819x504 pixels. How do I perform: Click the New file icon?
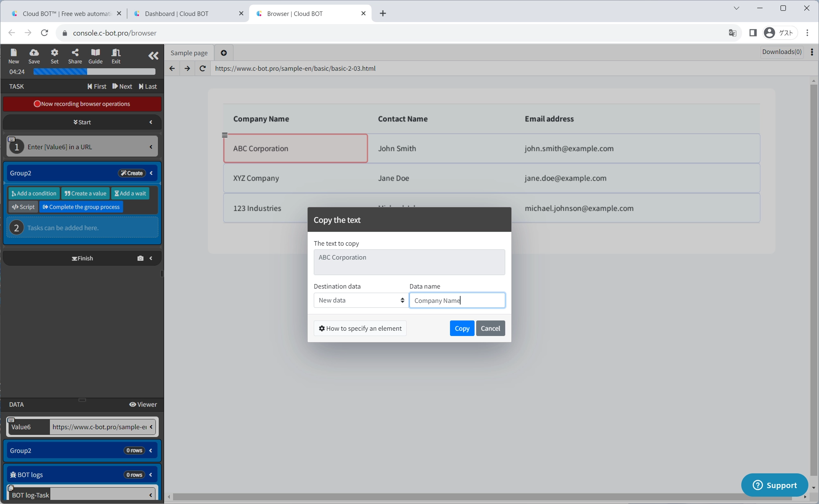tap(13, 56)
